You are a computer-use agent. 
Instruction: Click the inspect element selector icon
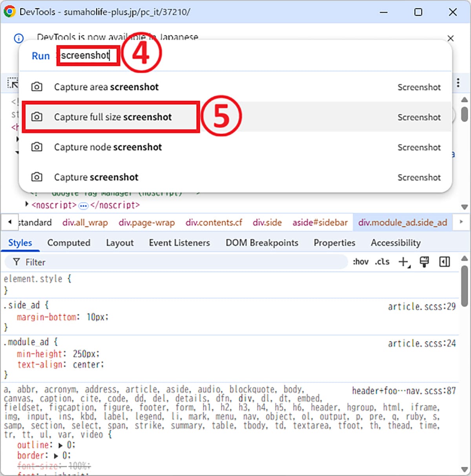13,83
